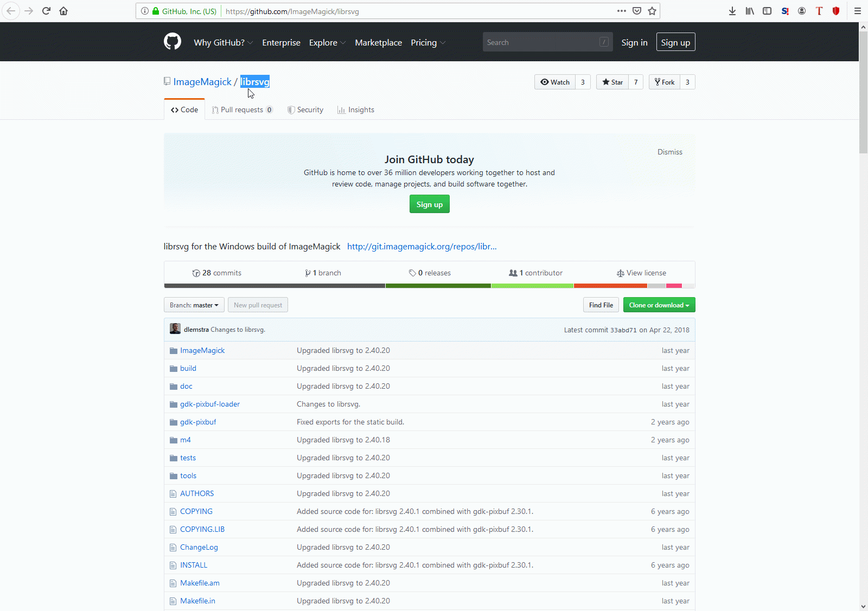Open the Security tab

click(x=305, y=110)
